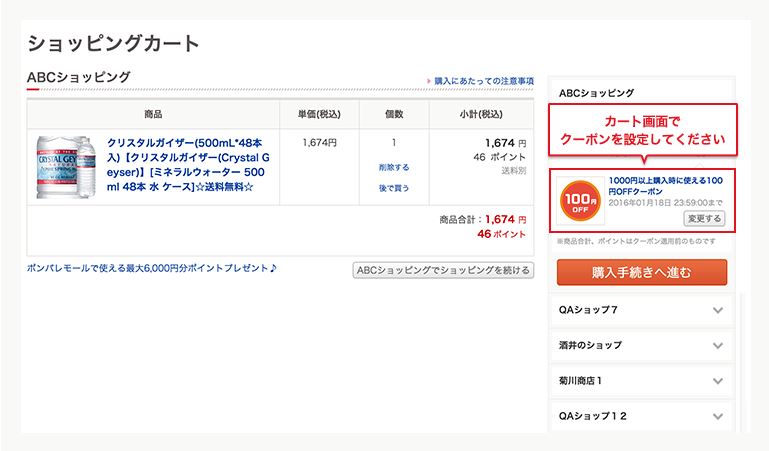Click ABCショッピングでショッピングを続ける button
769x451 pixels.
pyautogui.click(x=443, y=270)
